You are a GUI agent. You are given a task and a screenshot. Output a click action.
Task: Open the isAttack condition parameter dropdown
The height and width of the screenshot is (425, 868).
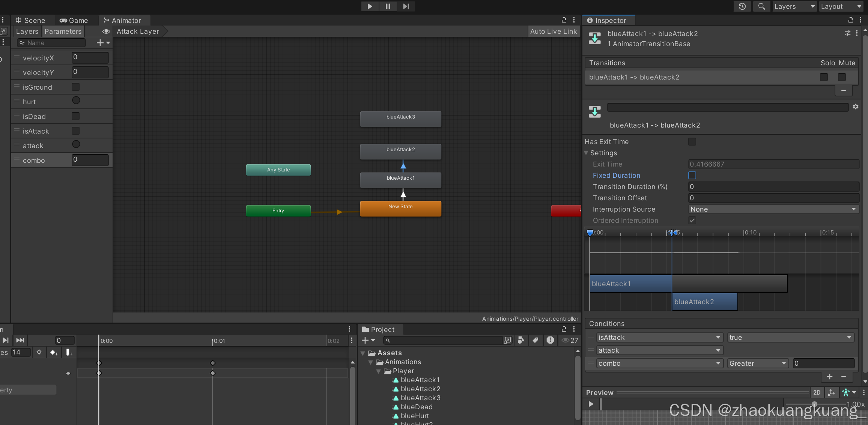(659, 338)
